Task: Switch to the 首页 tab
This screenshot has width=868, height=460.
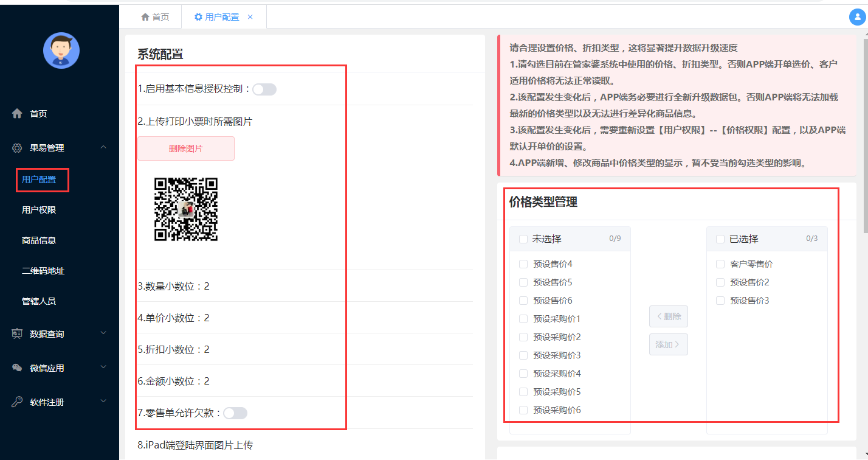Action: [x=155, y=17]
